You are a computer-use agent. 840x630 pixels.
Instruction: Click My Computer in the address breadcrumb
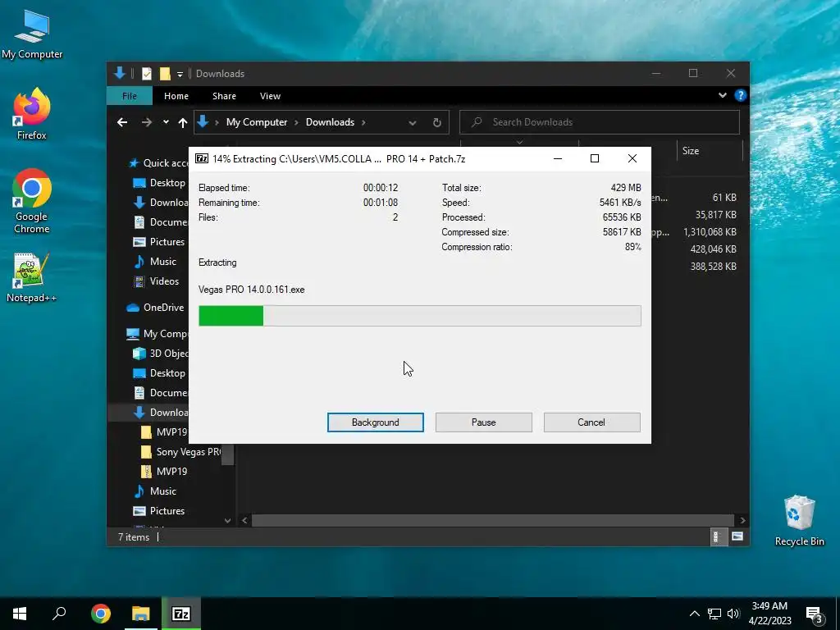coord(257,122)
